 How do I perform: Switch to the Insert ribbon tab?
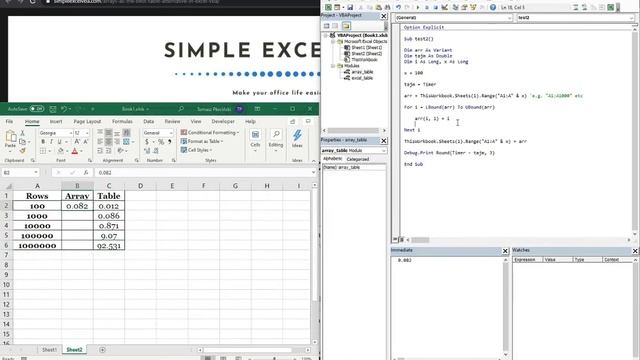pyautogui.click(x=56, y=121)
